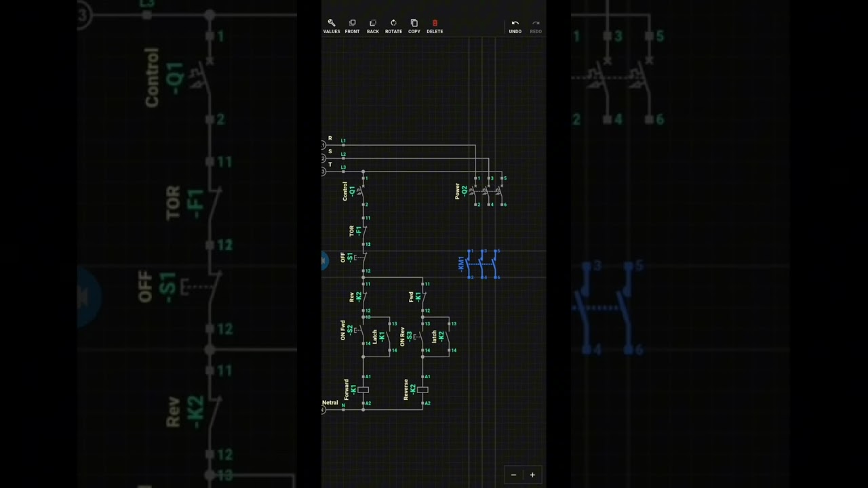Select the ON Fwd -S2 pushbutton
The width and height of the screenshot is (868, 488).
[361, 330]
